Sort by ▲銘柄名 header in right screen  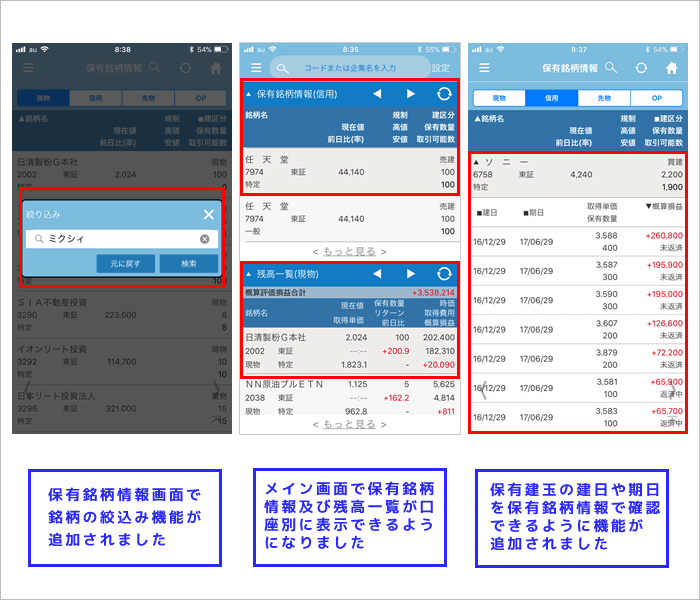489,119
